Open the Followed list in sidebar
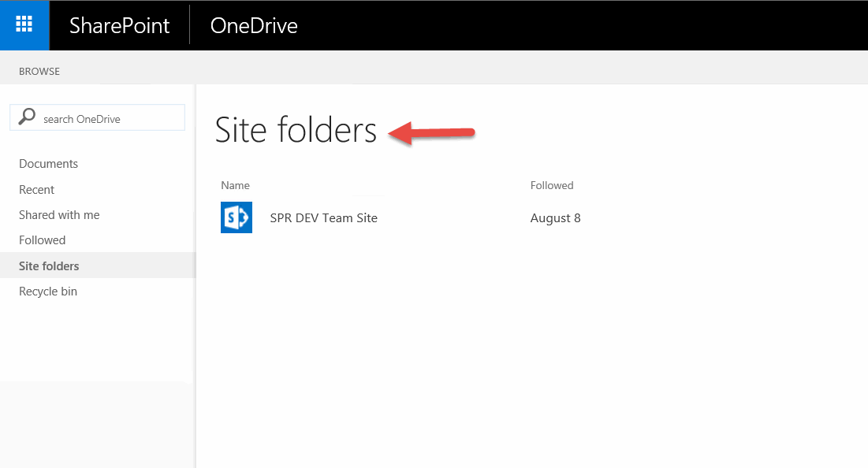 (42, 240)
